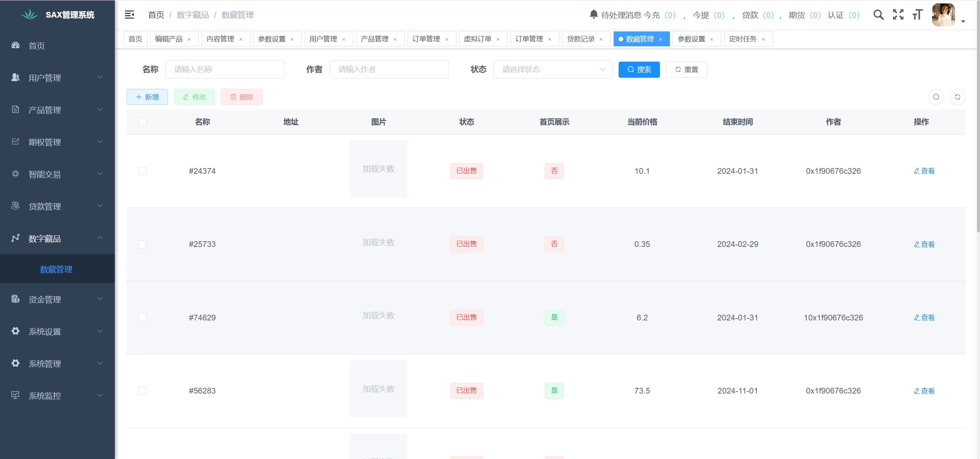This screenshot has height=459, width=980.
Task: Expand the 资金管理 sidebar menu
Action: [x=100, y=299]
